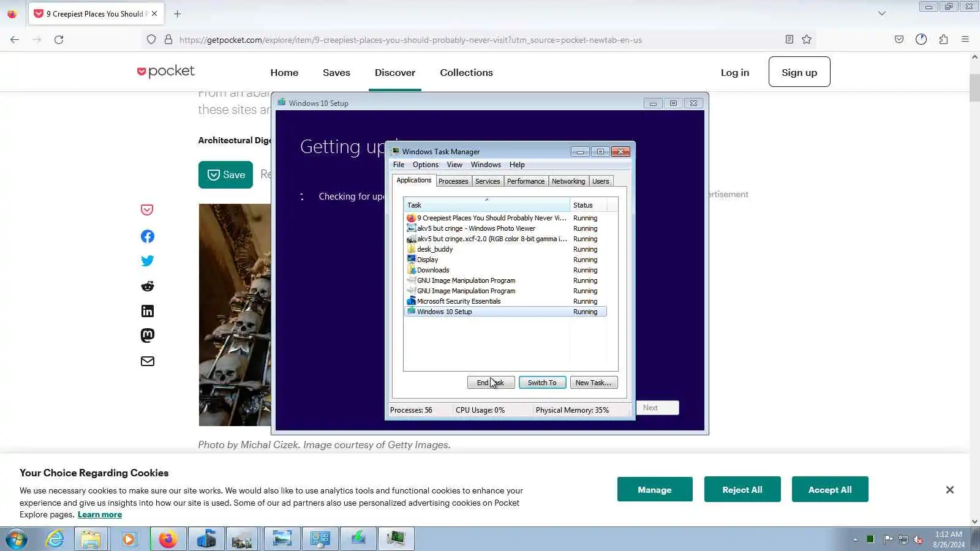Share the article on Facebook
980x551 pixels.
[x=147, y=236]
